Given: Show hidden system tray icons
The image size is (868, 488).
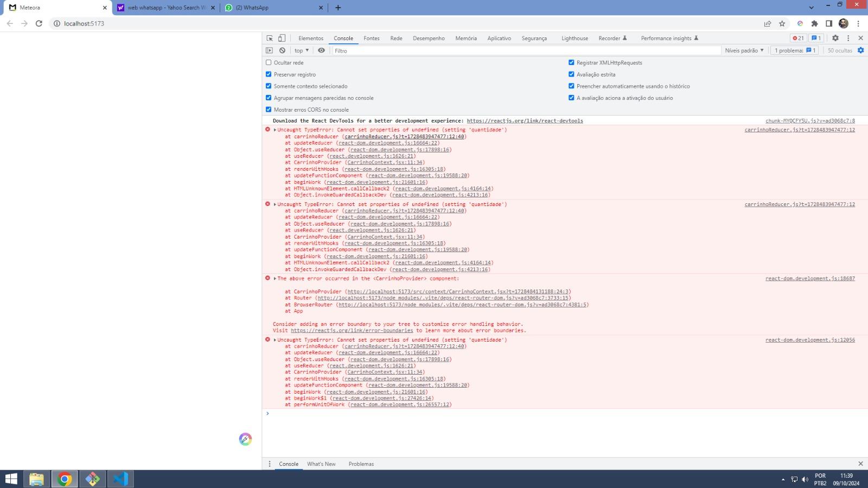Looking at the screenshot, I should pyautogui.click(x=783, y=479).
